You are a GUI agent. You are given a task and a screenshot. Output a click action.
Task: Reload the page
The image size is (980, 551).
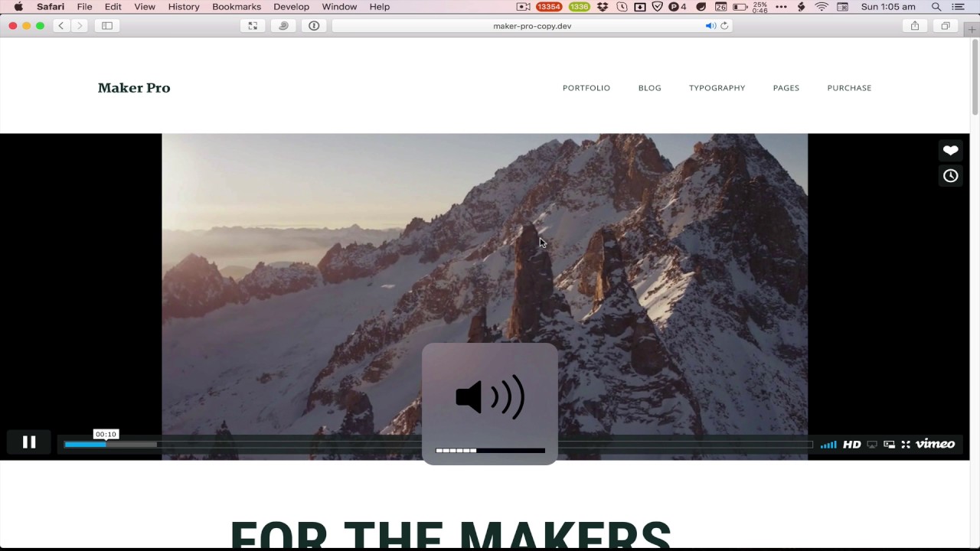click(x=724, y=26)
